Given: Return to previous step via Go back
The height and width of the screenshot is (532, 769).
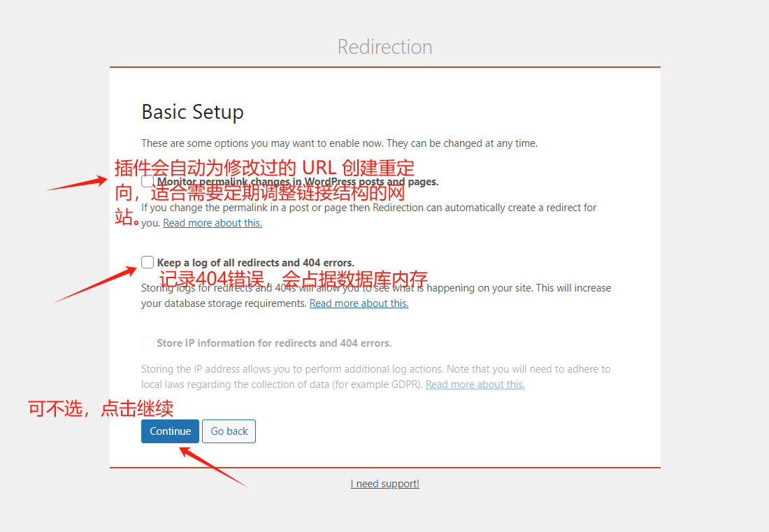Looking at the screenshot, I should pyautogui.click(x=229, y=431).
